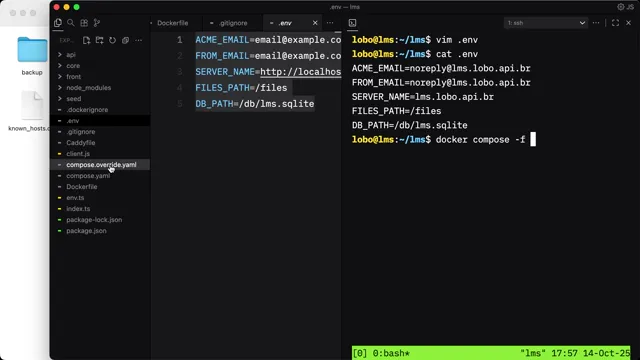Open compose.override.yaml file
The height and width of the screenshot is (360, 640).
100,165
